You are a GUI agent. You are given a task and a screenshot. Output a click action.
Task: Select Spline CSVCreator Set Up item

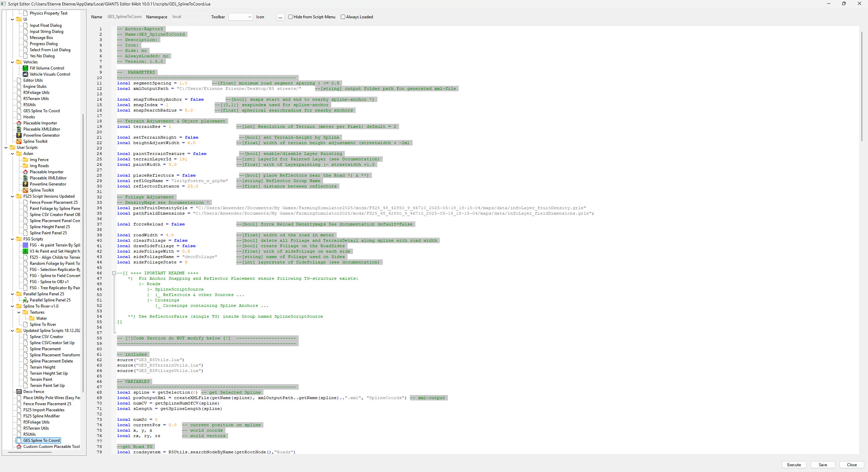pyautogui.click(x=52, y=343)
